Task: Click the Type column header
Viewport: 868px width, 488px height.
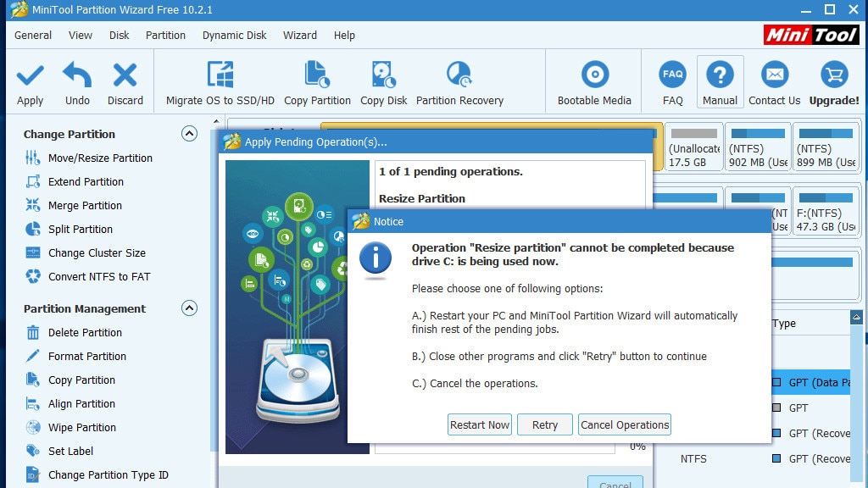Action: tap(784, 324)
